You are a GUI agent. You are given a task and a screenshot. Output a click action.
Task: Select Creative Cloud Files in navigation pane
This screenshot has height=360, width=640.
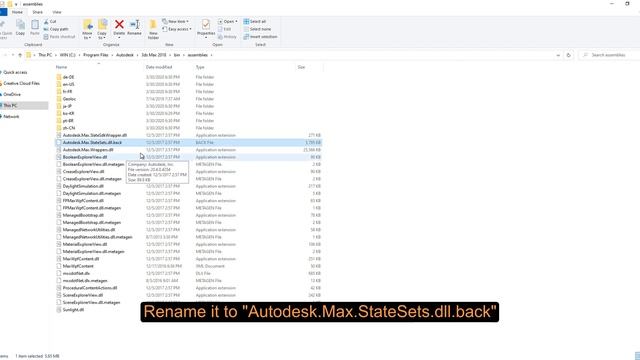22,83
